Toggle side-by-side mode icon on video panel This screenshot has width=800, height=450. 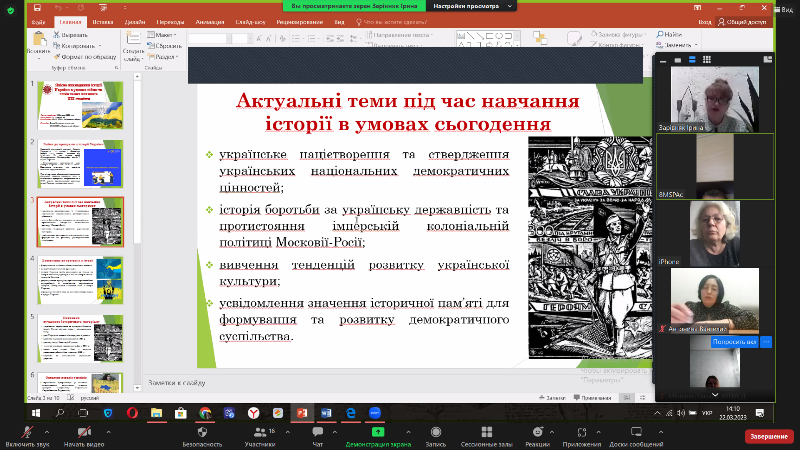click(x=767, y=60)
